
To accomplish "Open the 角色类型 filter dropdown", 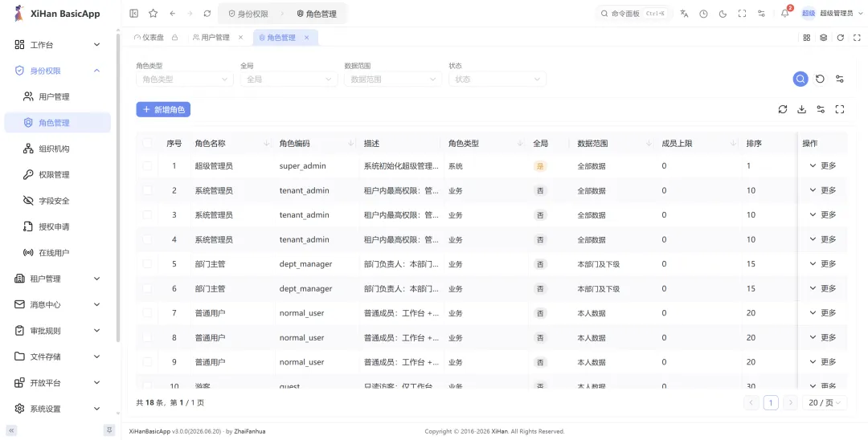I will click(x=185, y=79).
